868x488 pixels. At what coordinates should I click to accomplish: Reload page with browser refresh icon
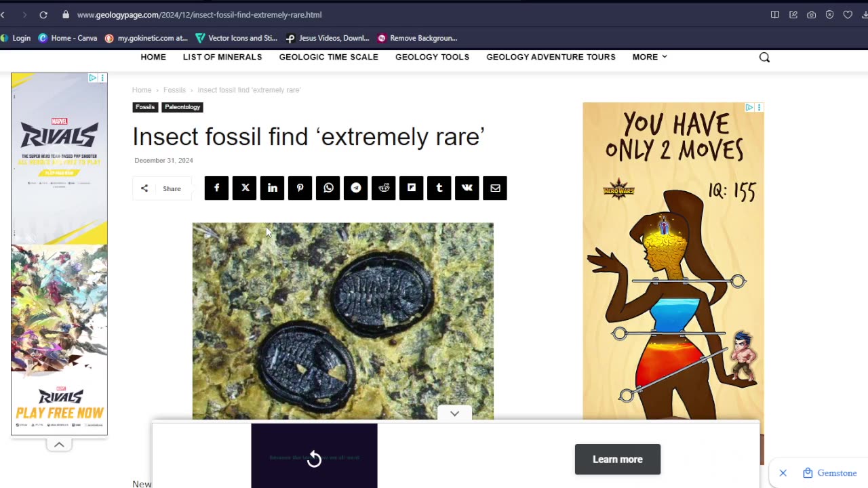[x=43, y=14]
